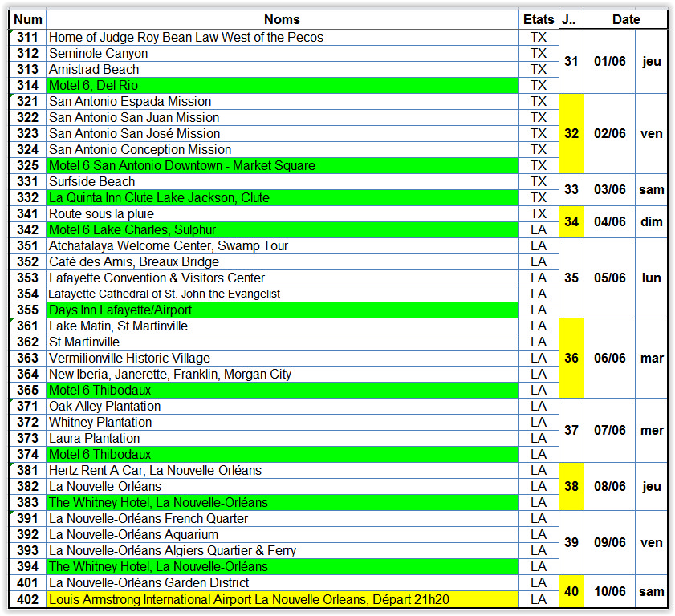Select 'La Nouvelle-Orléans Algiers Quartier & Ferry' cell
Viewport: 675px width, 616px height.
tap(283, 550)
